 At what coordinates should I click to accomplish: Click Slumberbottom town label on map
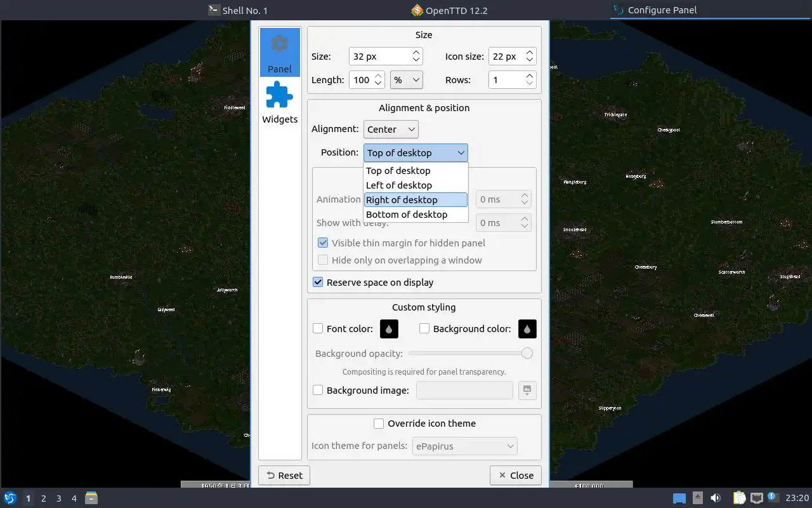726,222
